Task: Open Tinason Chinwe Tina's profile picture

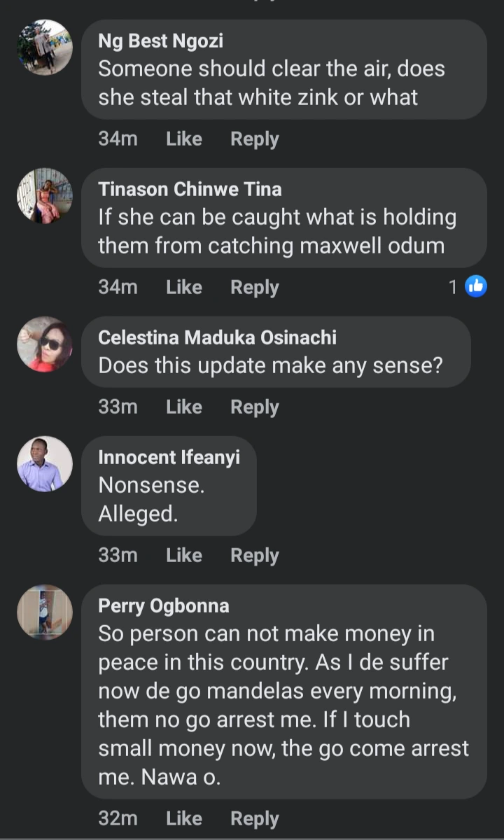Action: coord(45,195)
